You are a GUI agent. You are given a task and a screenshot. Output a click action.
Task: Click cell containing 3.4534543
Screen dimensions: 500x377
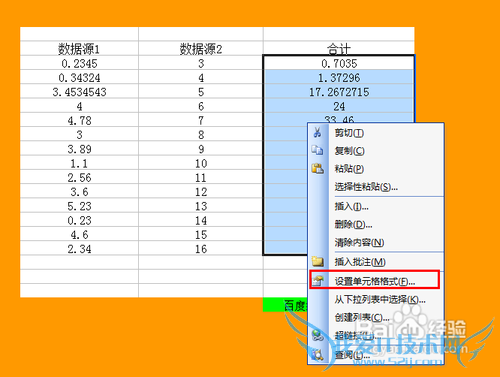point(79,92)
